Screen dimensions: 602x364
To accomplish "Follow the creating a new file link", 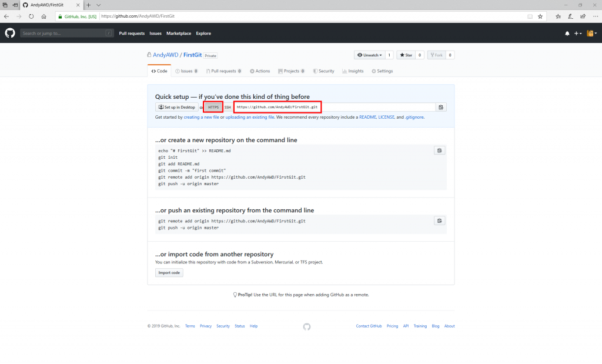I will [x=201, y=117].
